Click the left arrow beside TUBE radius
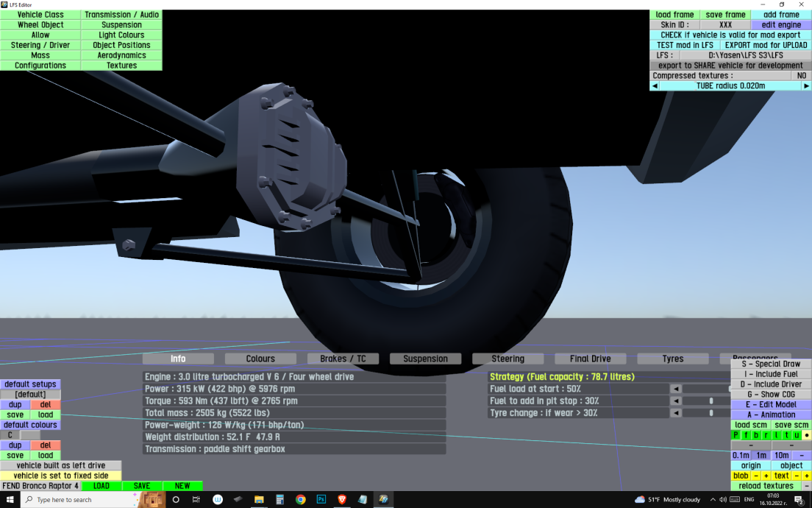Image resolution: width=812 pixels, height=508 pixels. [x=655, y=86]
